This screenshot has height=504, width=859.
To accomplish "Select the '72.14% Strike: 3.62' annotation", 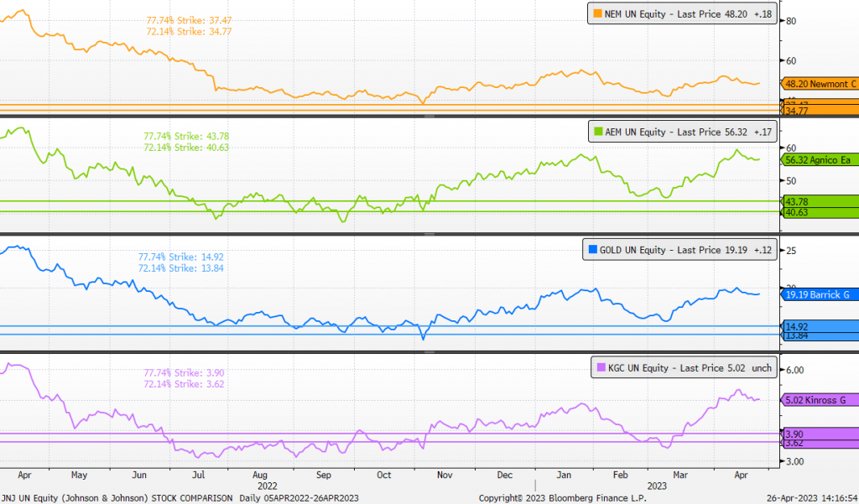I will (184, 384).
